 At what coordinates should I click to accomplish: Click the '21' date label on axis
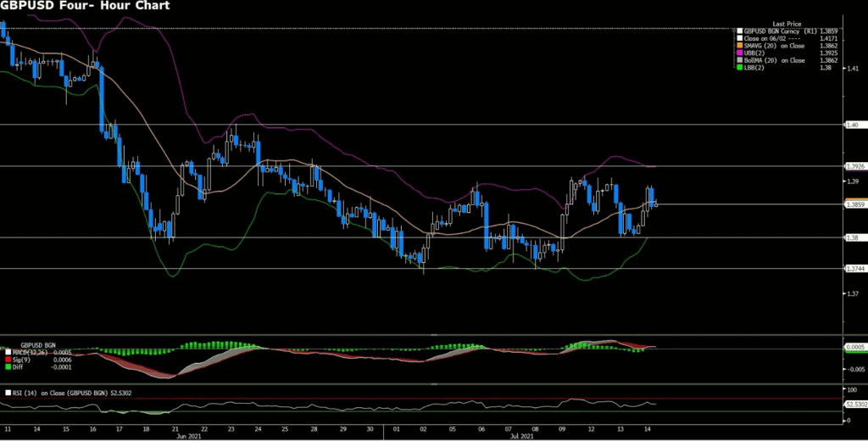(x=175, y=429)
